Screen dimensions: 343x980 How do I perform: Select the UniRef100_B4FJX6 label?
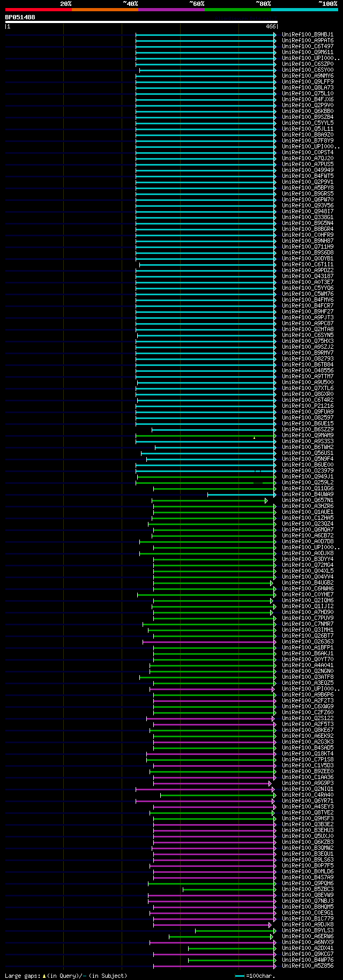[308, 99]
